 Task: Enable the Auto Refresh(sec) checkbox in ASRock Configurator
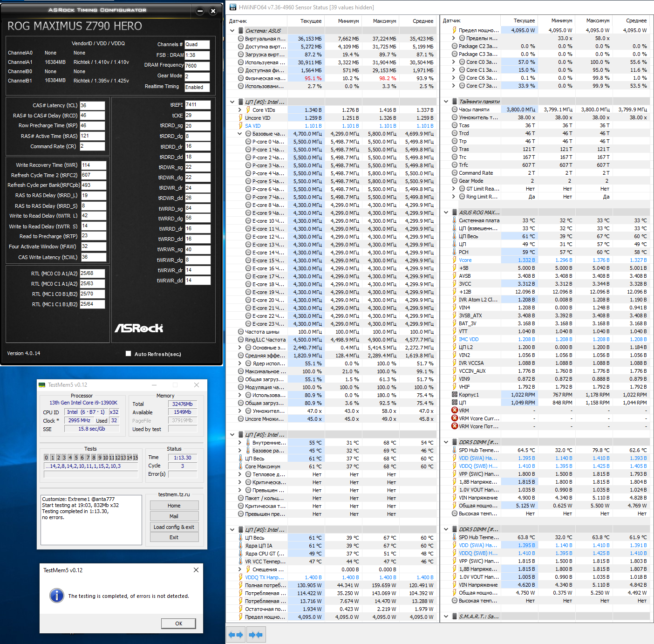(129, 354)
